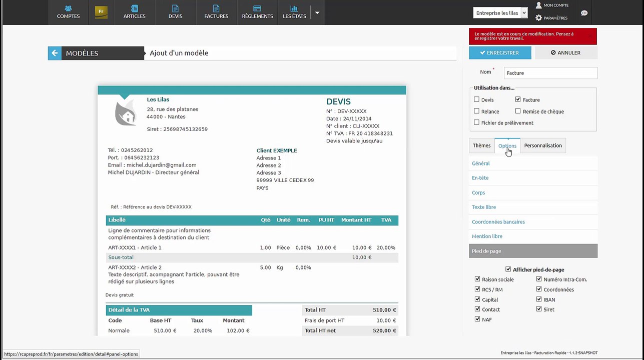
Task: Open the chat bubble messages icon
Action: tap(584, 13)
